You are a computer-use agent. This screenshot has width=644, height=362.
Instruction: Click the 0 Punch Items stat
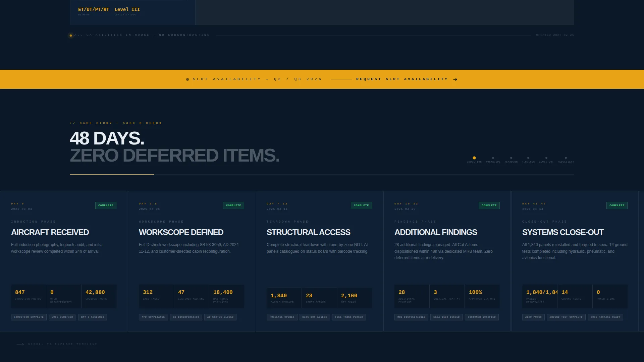click(610, 296)
